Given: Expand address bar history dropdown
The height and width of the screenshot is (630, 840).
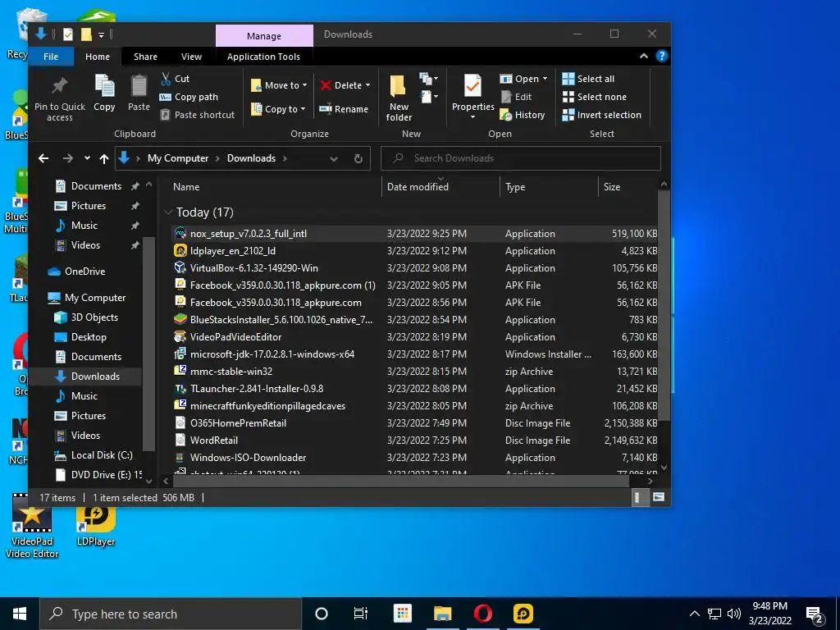Looking at the screenshot, I should [x=334, y=158].
